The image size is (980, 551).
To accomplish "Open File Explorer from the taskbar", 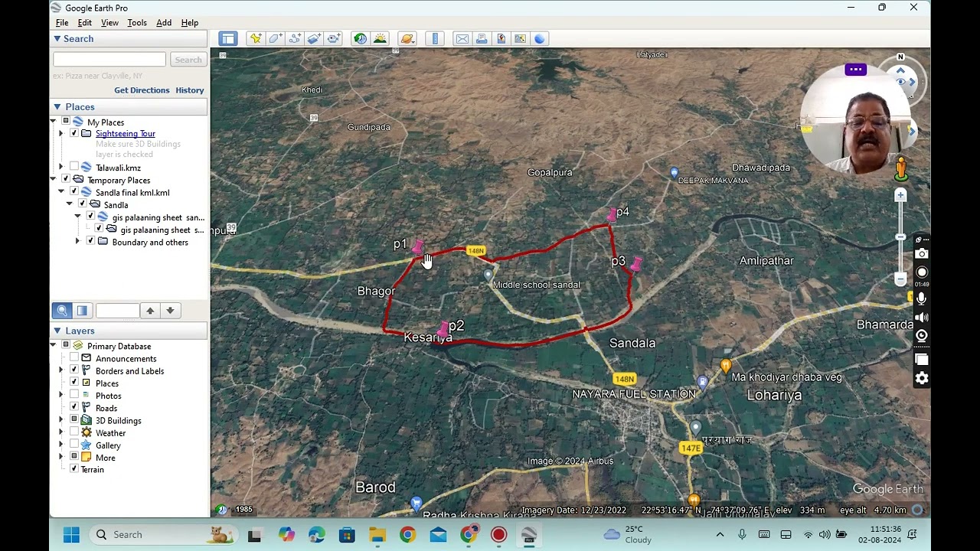I will pos(377,535).
